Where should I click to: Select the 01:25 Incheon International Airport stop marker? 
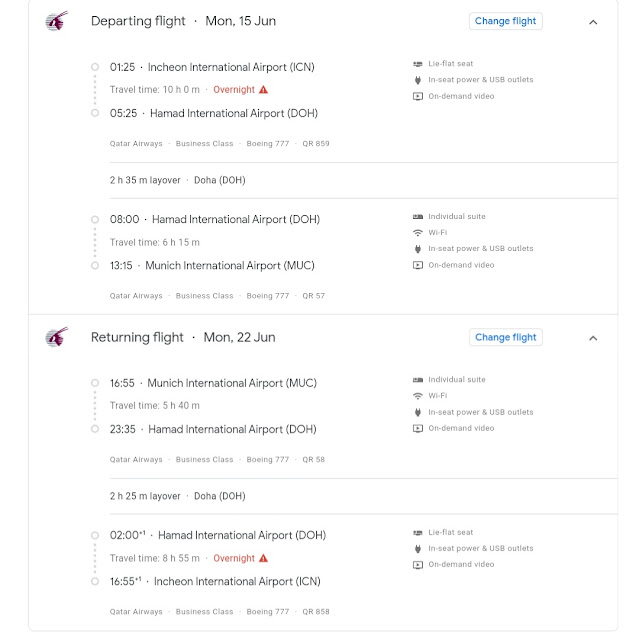click(95, 67)
